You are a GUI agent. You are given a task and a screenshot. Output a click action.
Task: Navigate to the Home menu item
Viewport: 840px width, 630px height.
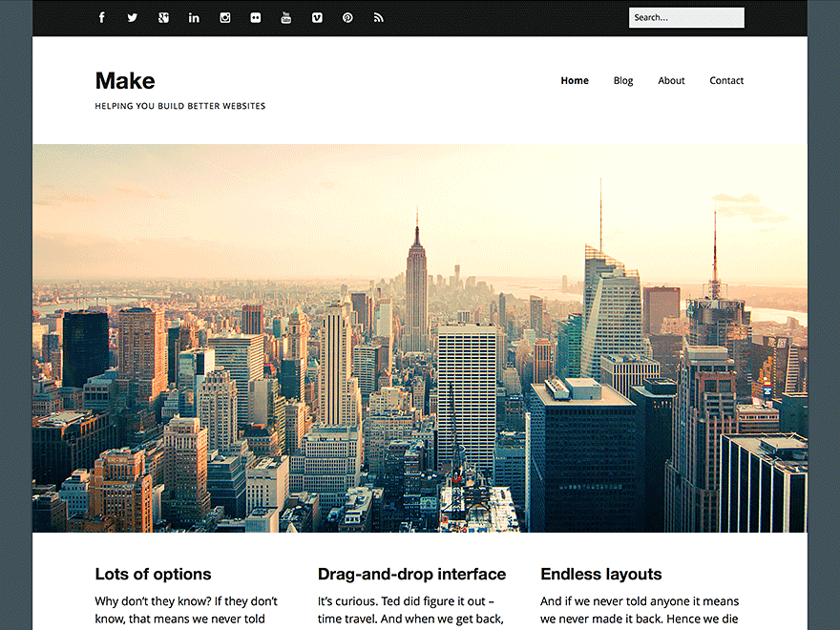coord(575,81)
